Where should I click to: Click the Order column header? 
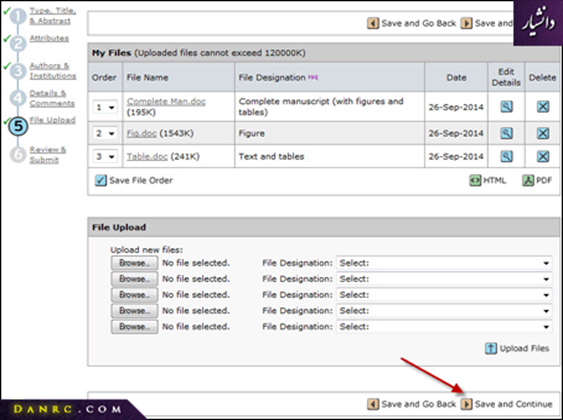(x=104, y=77)
